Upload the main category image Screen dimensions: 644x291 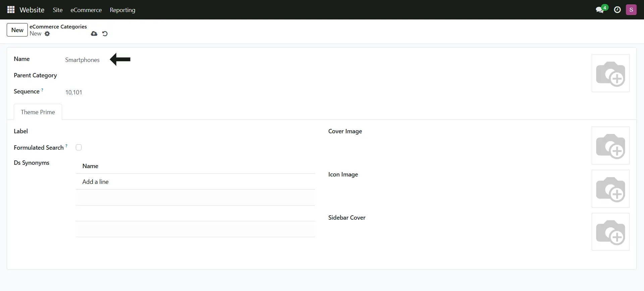click(x=610, y=73)
